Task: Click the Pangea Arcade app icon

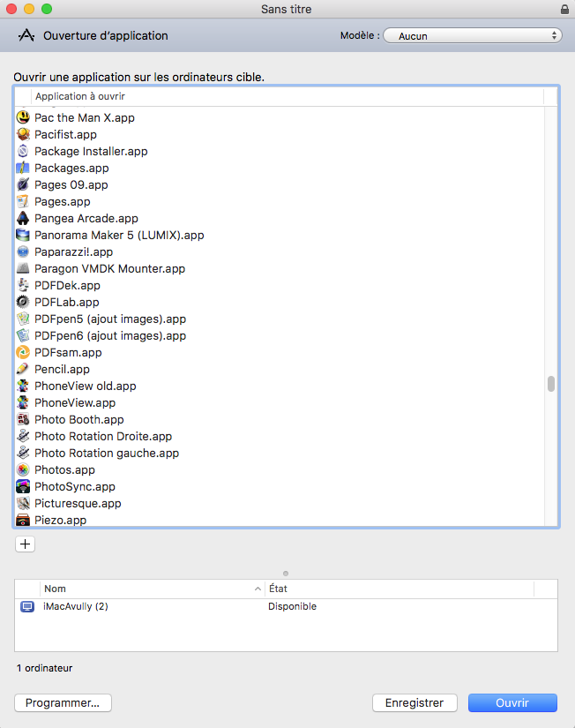Action: (x=23, y=218)
